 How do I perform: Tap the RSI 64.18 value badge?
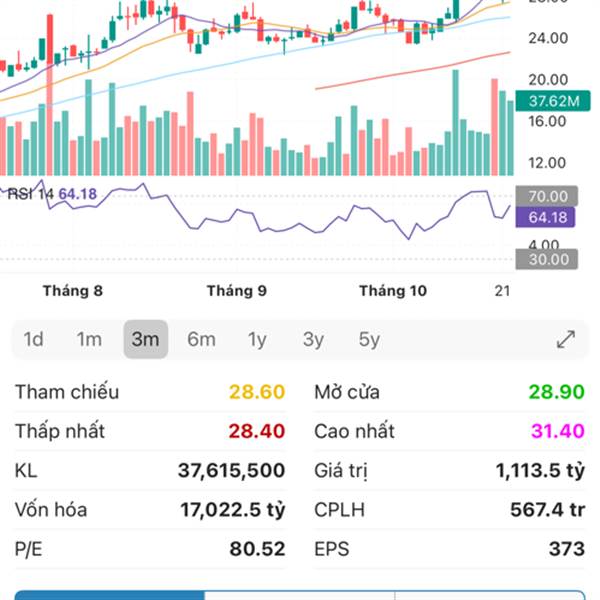tap(545, 217)
